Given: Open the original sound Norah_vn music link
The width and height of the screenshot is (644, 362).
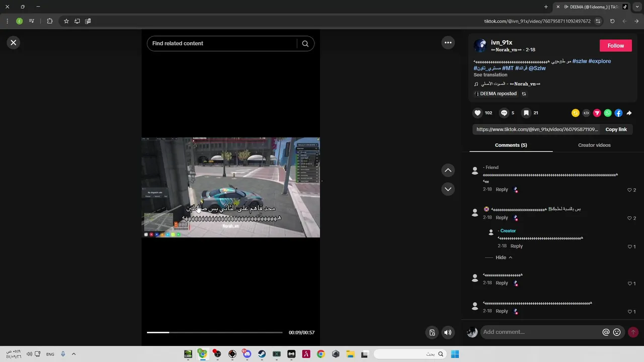Looking at the screenshot, I should tap(507, 84).
